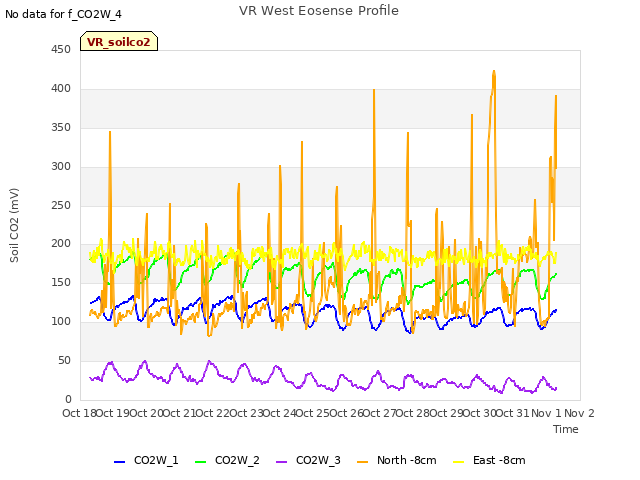Click the VR_soilco2 label tab
Viewport: 640px width, 480px height.
point(119,42)
